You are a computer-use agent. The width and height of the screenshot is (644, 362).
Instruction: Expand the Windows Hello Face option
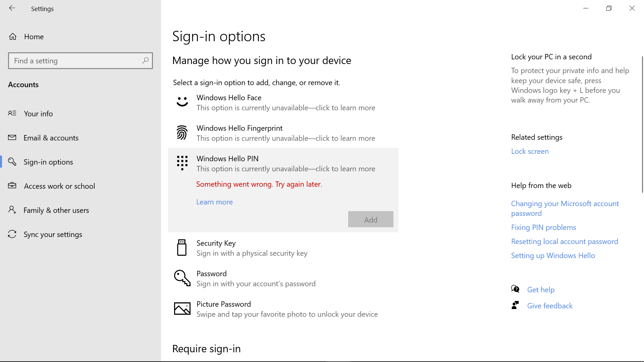[283, 103]
